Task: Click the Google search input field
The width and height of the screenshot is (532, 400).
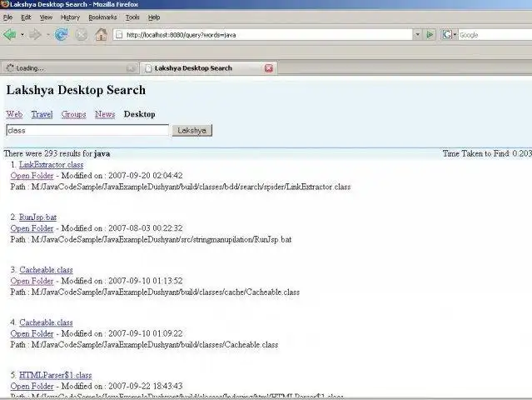Action: pyautogui.click(x=495, y=35)
